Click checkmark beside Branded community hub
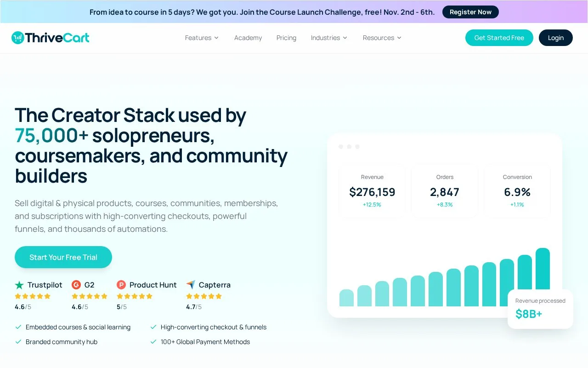The height and width of the screenshot is (368, 588). pyautogui.click(x=18, y=342)
